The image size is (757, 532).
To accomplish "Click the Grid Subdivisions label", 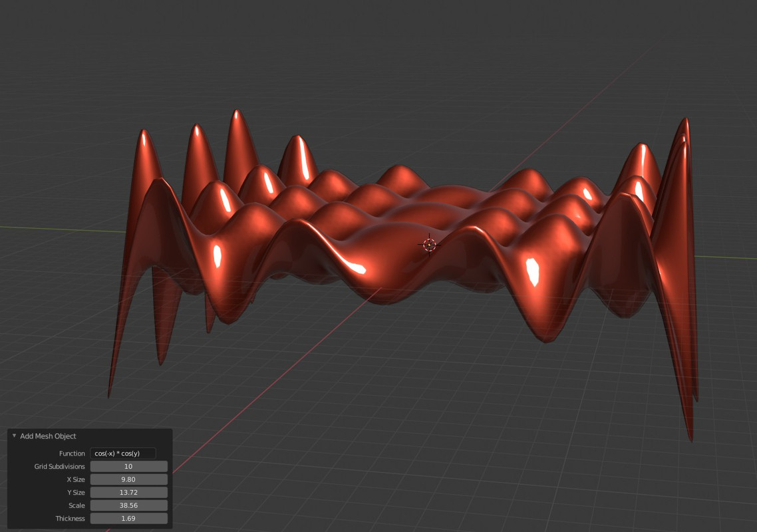I will pyautogui.click(x=59, y=466).
